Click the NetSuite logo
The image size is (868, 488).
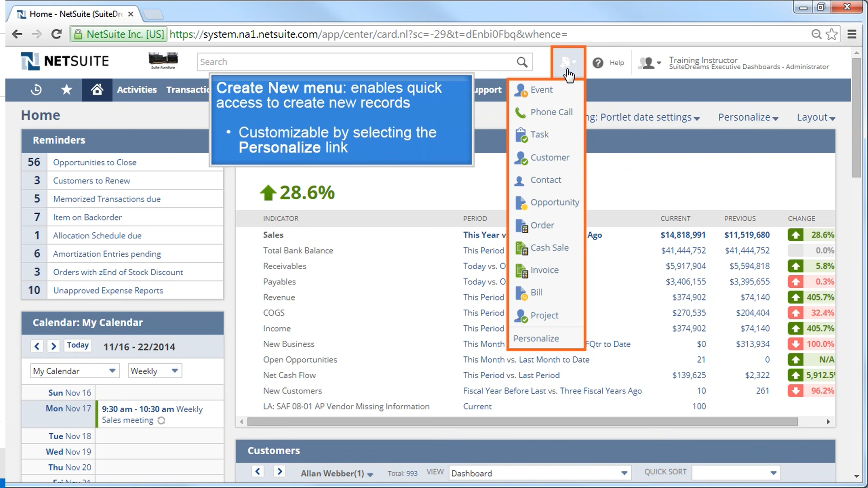click(65, 61)
